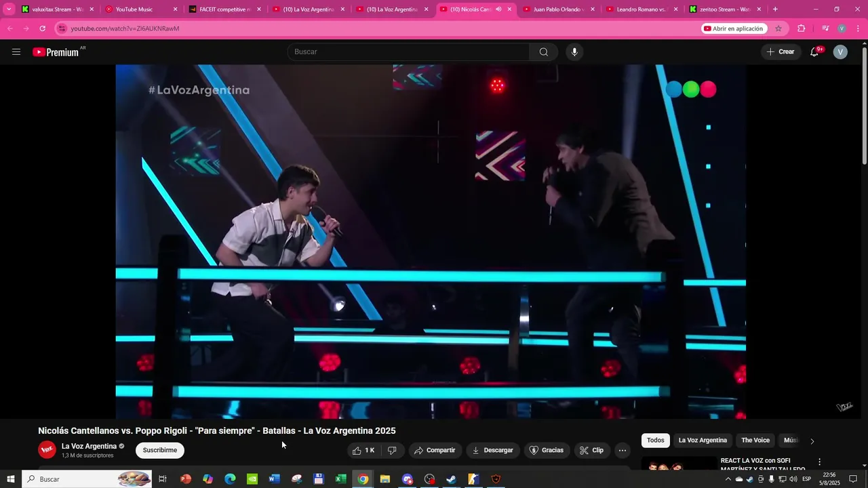Image resolution: width=868 pixels, height=488 pixels.
Task: Open Windows notification center
Action: (x=853, y=479)
